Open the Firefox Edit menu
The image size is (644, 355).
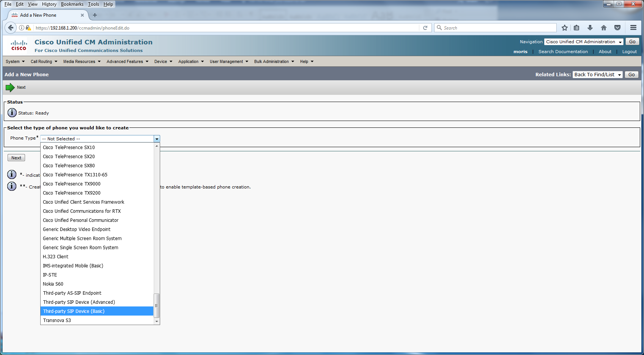[x=20, y=4]
